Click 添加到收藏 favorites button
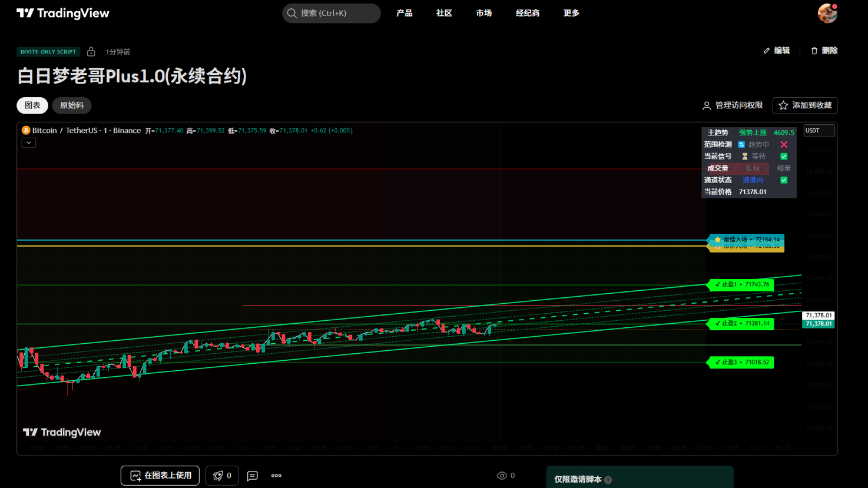The height and width of the screenshot is (488, 868). coord(805,105)
